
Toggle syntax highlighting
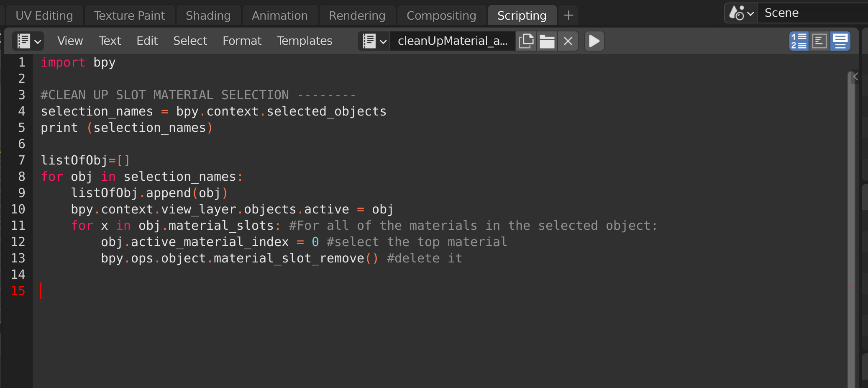[840, 41]
